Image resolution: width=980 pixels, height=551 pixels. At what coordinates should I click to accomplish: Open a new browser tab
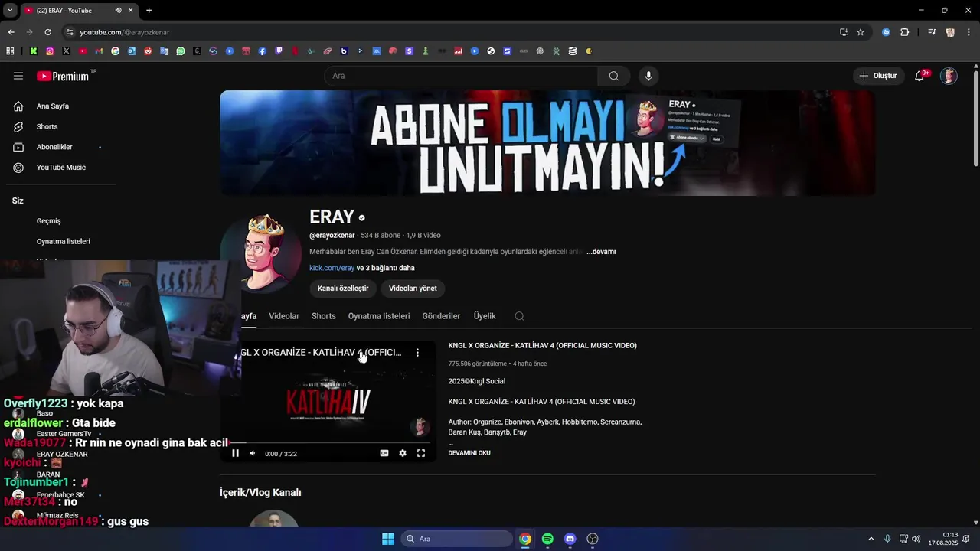coord(149,11)
